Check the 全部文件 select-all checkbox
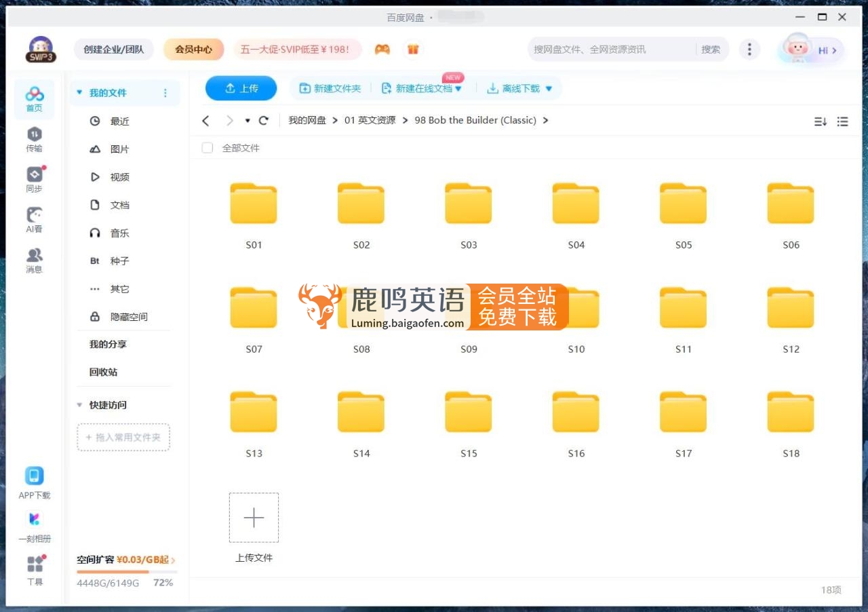 pyautogui.click(x=207, y=147)
